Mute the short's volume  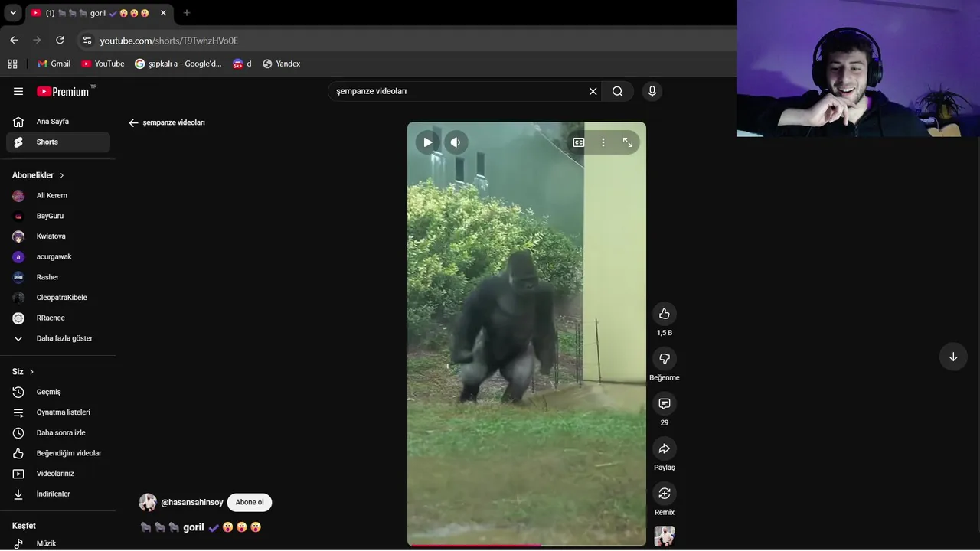tap(456, 142)
